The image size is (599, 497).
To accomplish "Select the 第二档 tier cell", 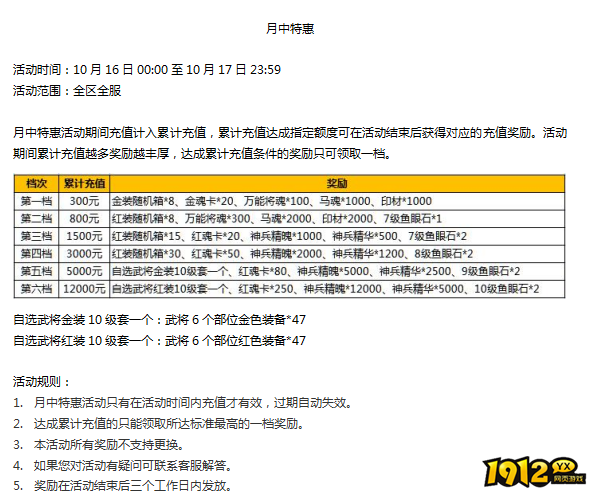I will [x=36, y=219].
